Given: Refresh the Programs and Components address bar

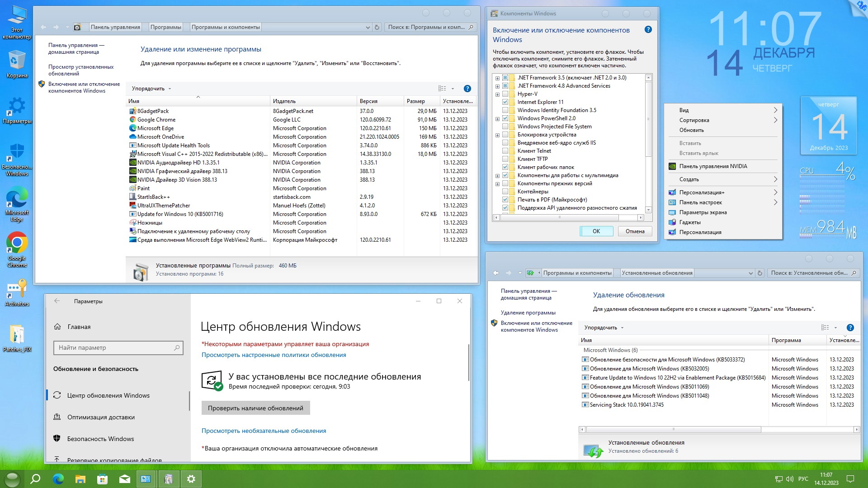Looking at the screenshot, I should 377,27.
